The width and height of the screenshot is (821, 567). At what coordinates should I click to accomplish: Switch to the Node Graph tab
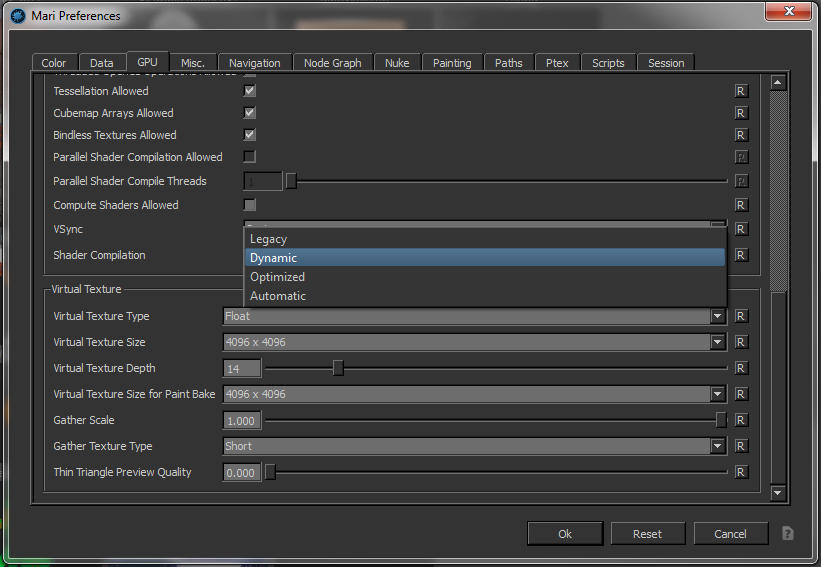pos(332,63)
